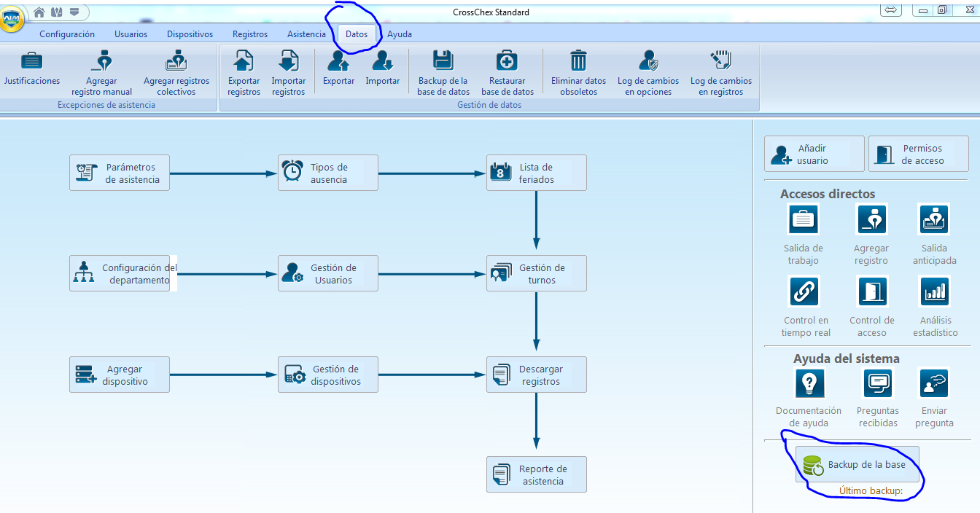Open Gestión de turnos
Image resolution: width=980 pixels, height=513 pixels.
[537, 273]
